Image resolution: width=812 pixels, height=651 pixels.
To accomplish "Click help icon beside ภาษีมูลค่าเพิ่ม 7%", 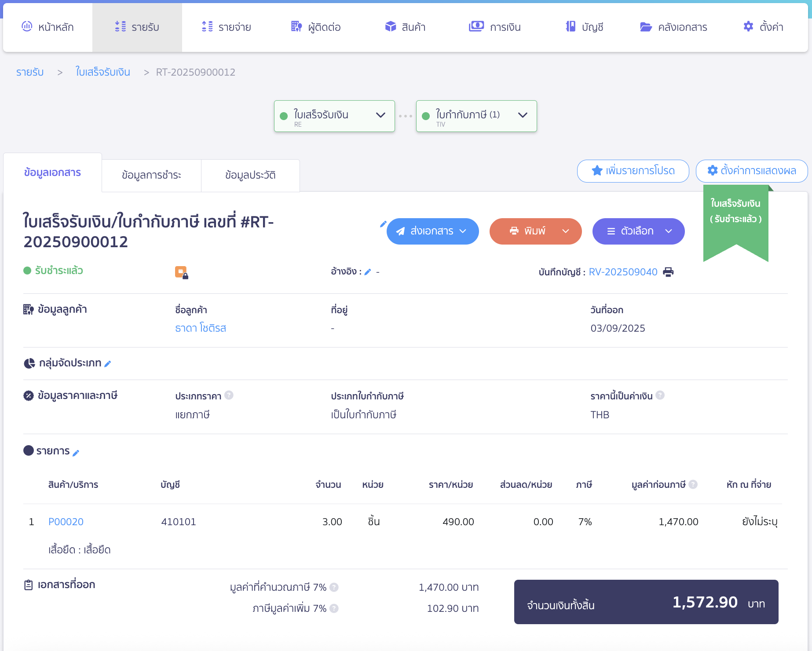I will (x=334, y=608).
